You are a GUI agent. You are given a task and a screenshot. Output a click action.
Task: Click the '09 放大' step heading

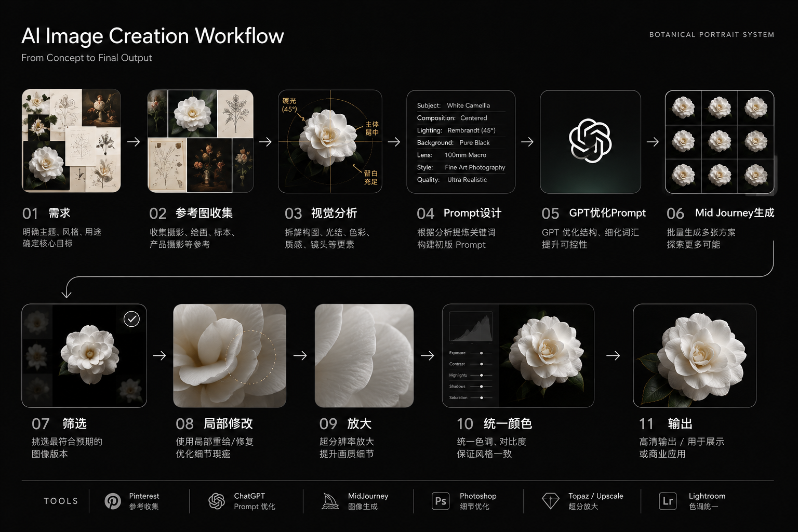click(x=345, y=424)
